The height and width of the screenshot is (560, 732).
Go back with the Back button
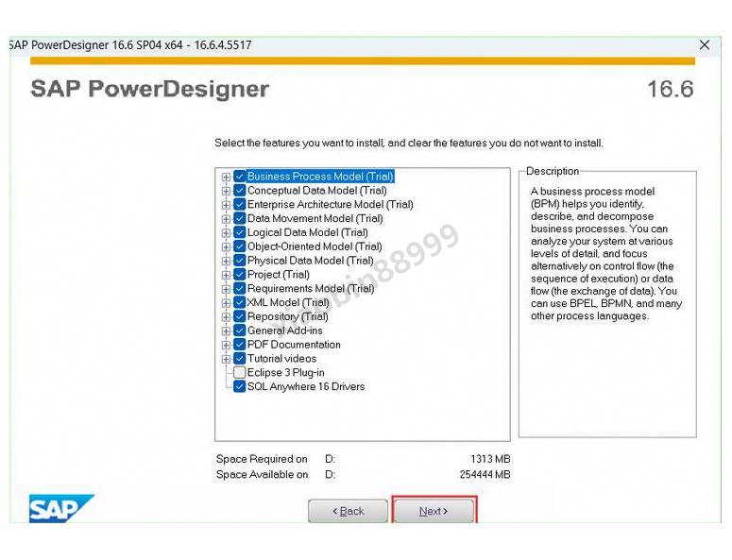(x=348, y=511)
